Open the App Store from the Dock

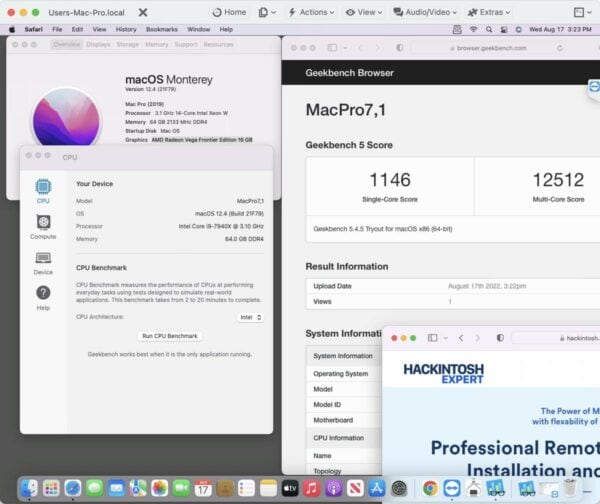point(377,488)
